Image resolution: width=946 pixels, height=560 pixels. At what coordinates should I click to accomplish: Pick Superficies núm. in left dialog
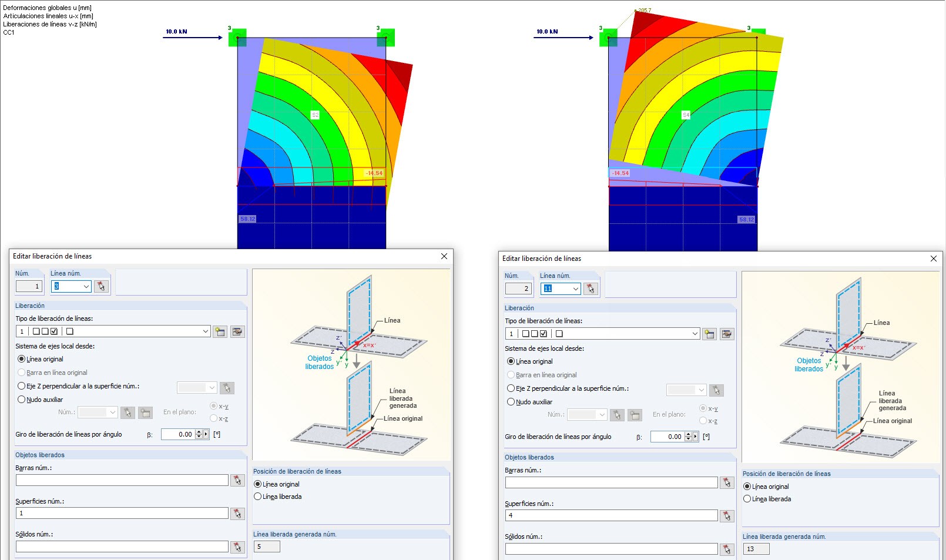(237, 514)
